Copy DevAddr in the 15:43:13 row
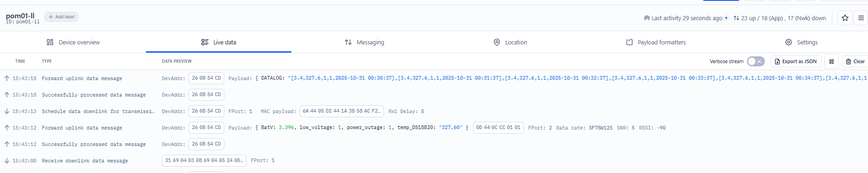 coord(206,111)
